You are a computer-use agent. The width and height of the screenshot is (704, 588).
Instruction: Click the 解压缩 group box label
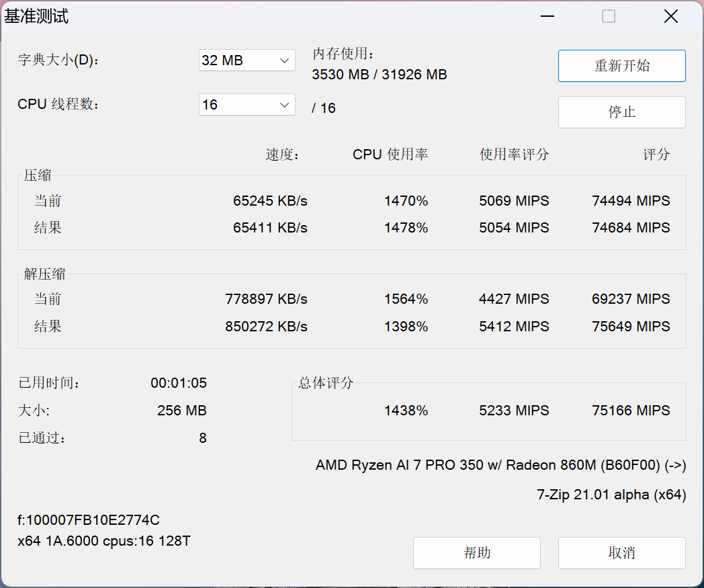45,274
